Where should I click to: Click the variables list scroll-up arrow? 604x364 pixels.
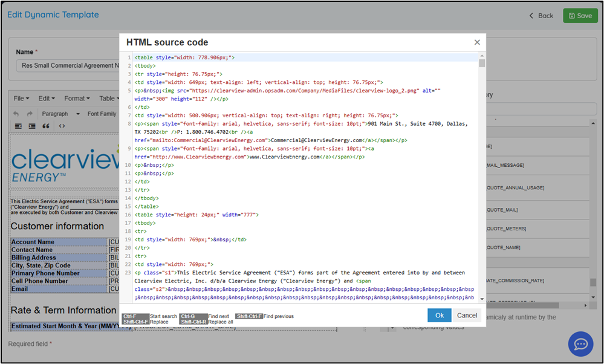click(x=593, y=123)
